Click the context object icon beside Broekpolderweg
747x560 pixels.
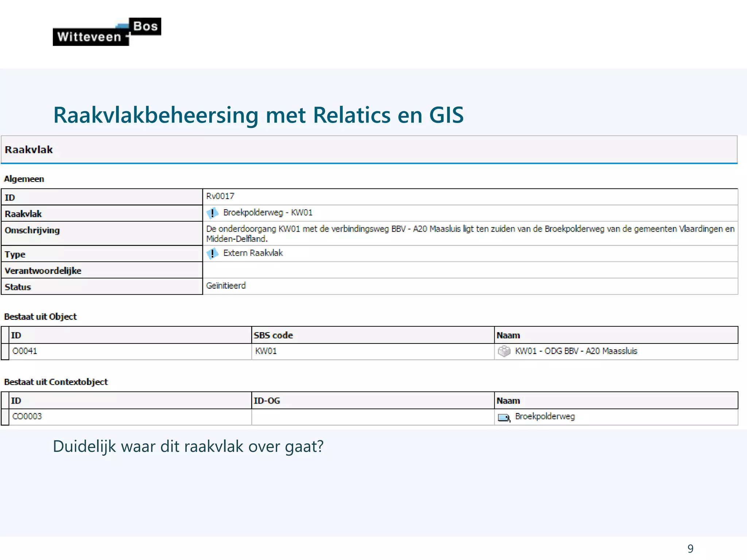pos(504,417)
